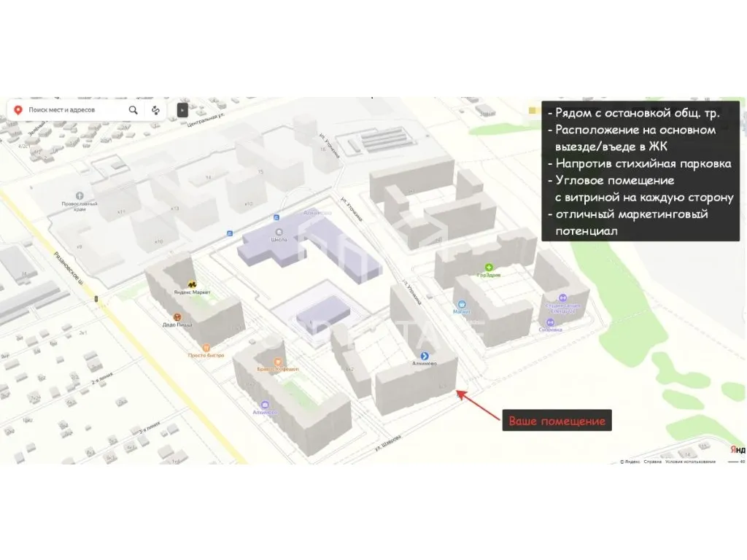This screenshot has height=560, width=747.
Task: Open the Яндекс Маркет pickup point marker
Action: 193,284
